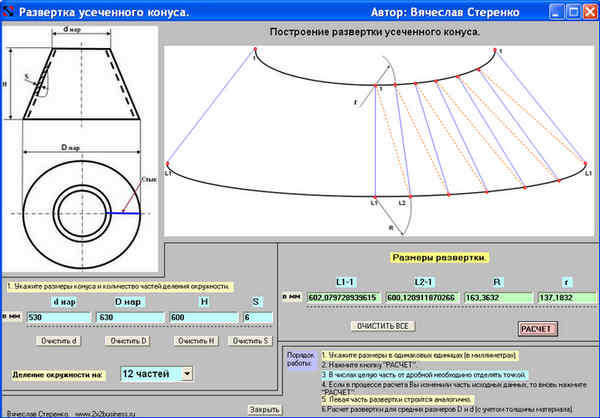
Task: Click the ОЧИСТИТЬ ВСЕ button
Action: point(381,326)
